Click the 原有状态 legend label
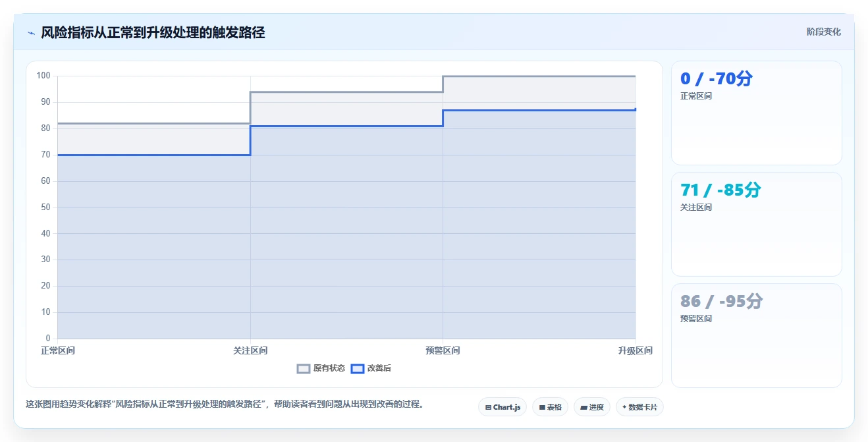 pos(329,368)
